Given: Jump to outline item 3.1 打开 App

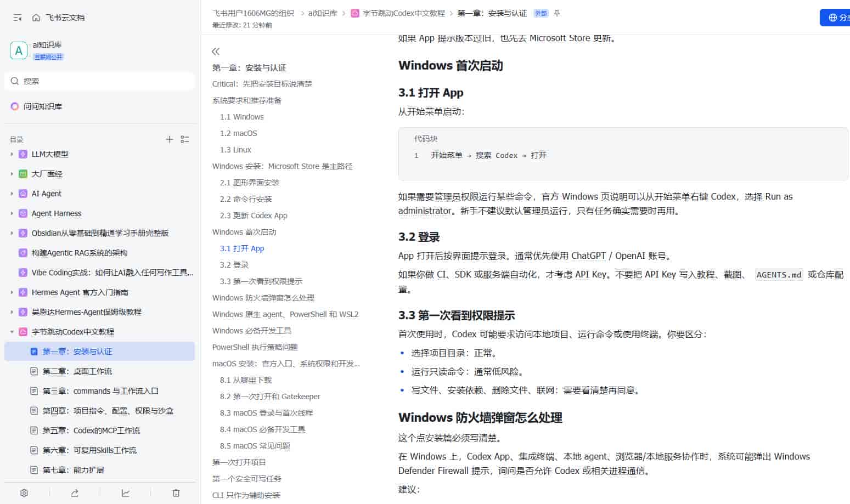Looking at the screenshot, I should tap(242, 248).
